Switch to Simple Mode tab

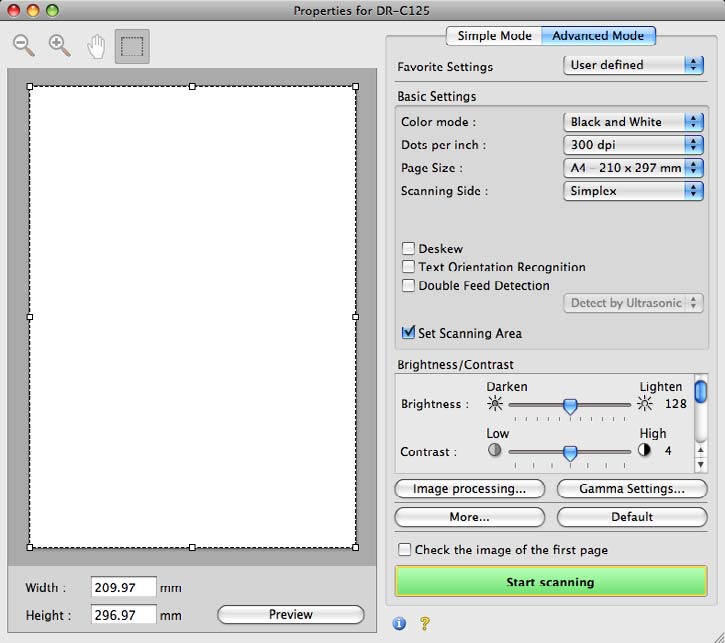pos(494,36)
